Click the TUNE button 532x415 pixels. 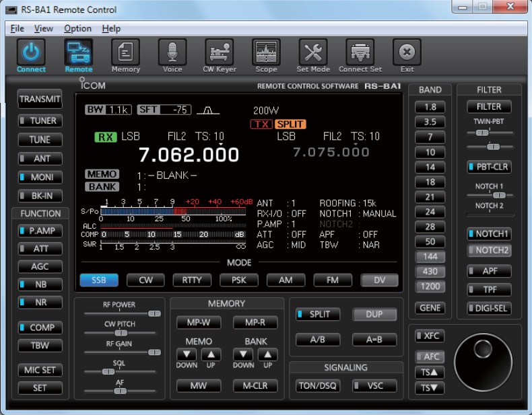click(x=40, y=140)
